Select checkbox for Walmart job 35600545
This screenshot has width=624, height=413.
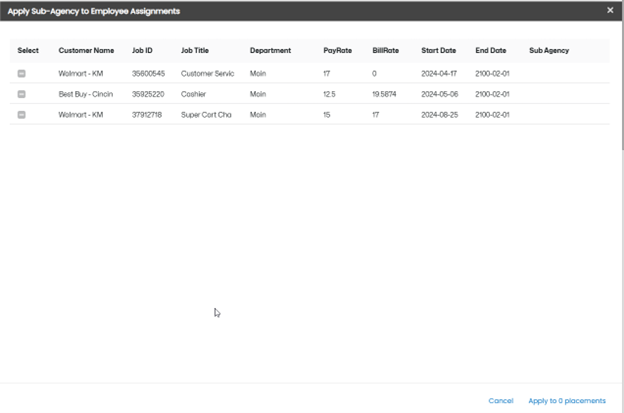tap(22, 73)
